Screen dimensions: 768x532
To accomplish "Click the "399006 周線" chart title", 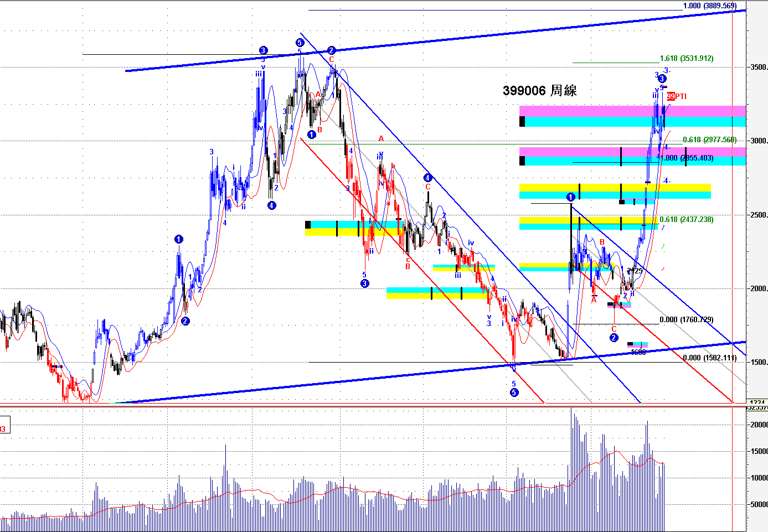I will (540, 90).
